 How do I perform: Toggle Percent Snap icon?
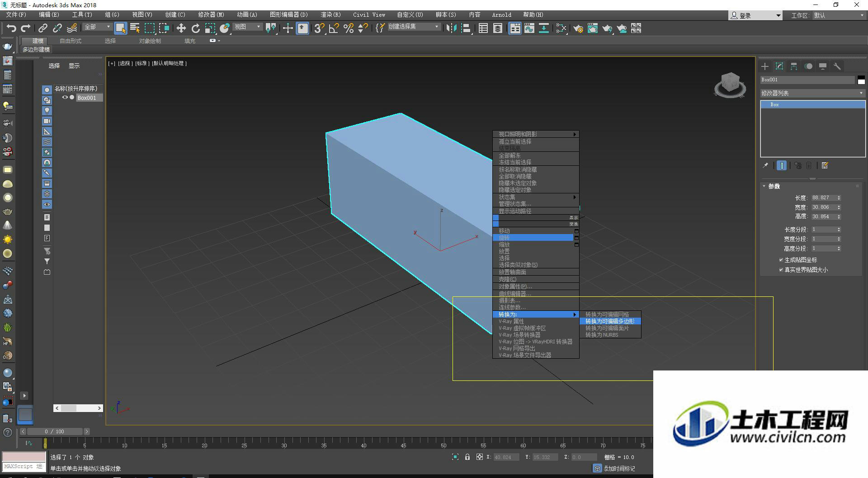(349, 28)
